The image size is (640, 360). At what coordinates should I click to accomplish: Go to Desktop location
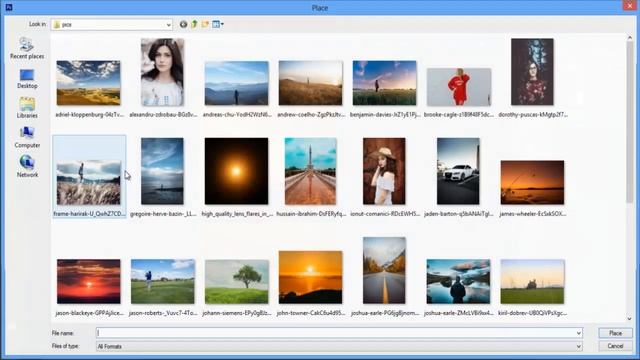[x=27, y=79]
